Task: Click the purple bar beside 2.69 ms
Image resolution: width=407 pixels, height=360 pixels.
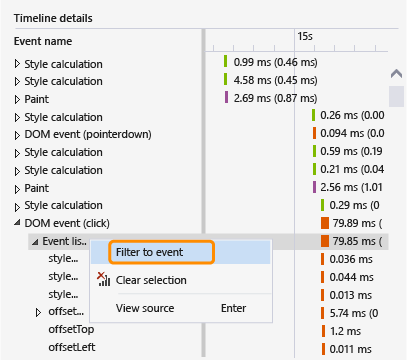Action: tap(226, 97)
